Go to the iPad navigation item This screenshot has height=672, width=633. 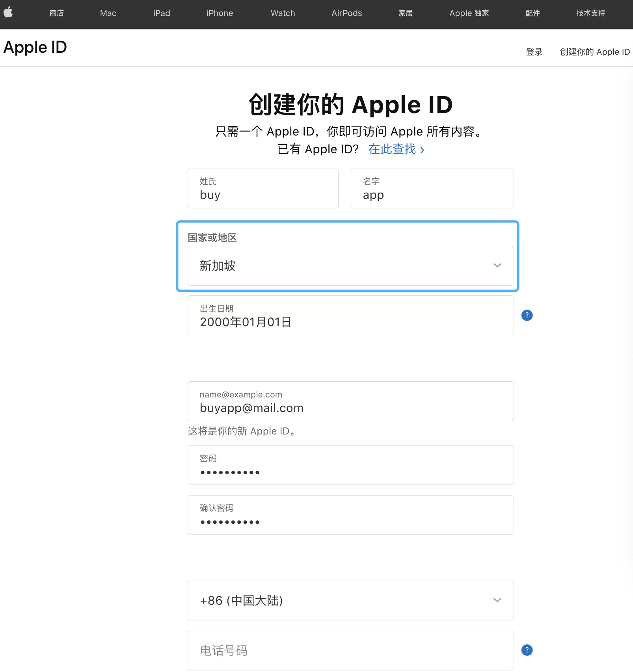(x=162, y=13)
